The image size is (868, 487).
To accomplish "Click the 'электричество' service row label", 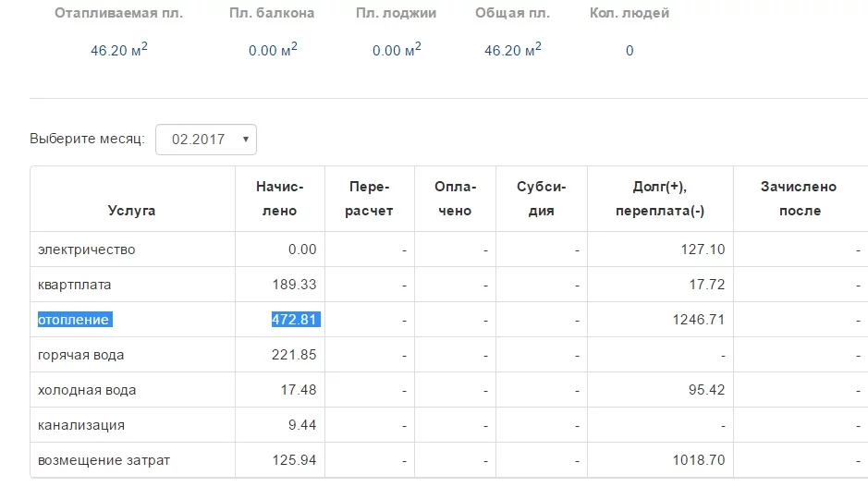I will (86, 250).
